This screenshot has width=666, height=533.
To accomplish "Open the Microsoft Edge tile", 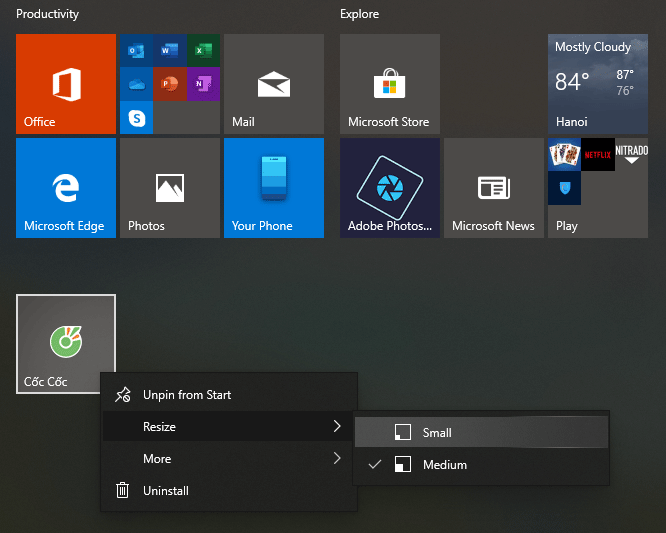I will 66,188.
